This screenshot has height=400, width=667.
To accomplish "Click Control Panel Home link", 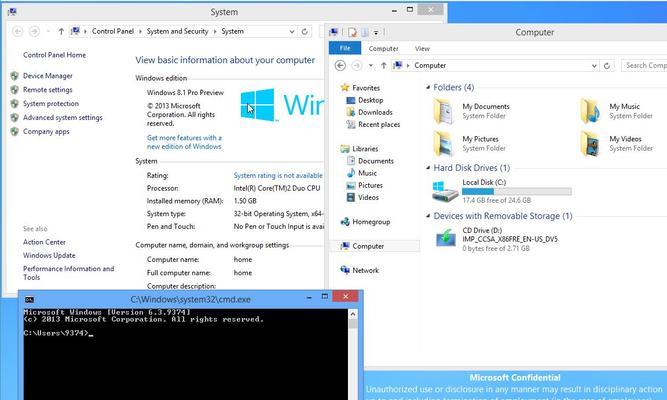I will [54, 55].
